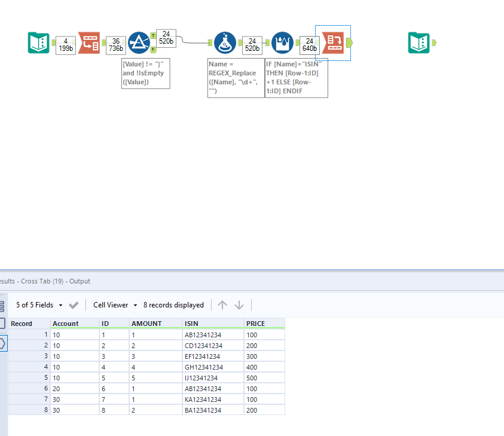504x436 pixels.
Task: Click the Record column header
Action: tap(29, 324)
